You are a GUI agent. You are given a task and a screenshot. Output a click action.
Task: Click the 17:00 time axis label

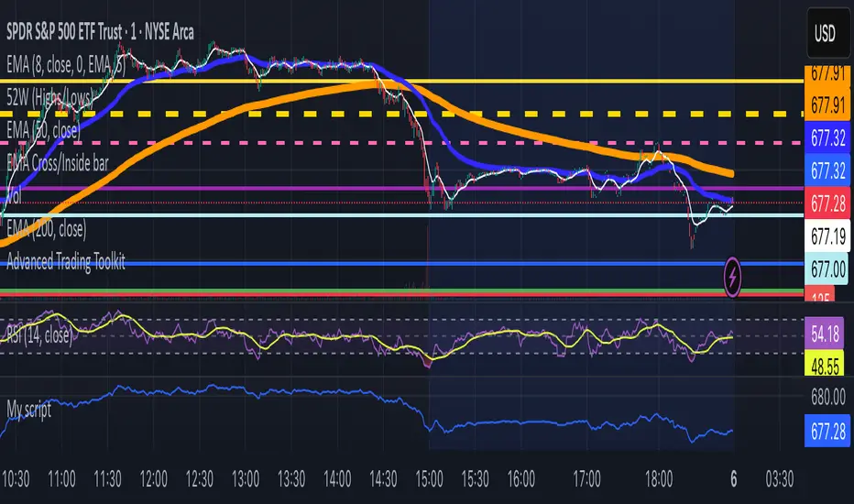[x=586, y=479]
